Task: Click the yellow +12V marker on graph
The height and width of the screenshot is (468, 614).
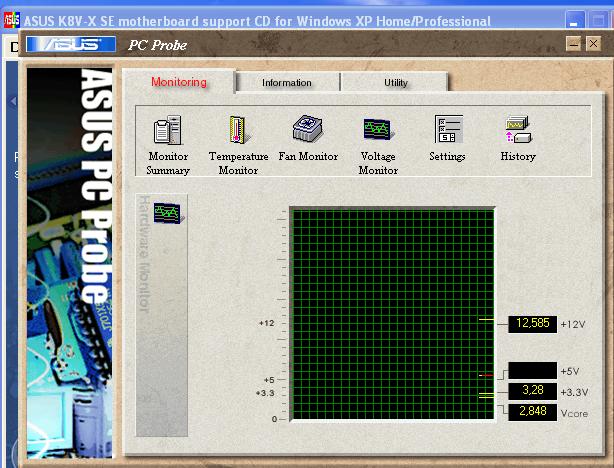Action: coord(486,320)
